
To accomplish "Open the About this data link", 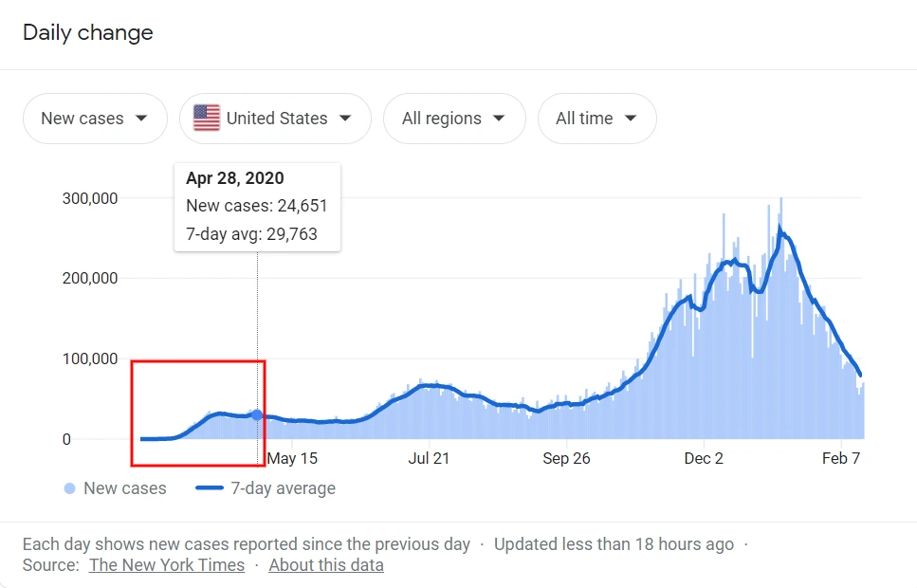I will pos(325,564).
